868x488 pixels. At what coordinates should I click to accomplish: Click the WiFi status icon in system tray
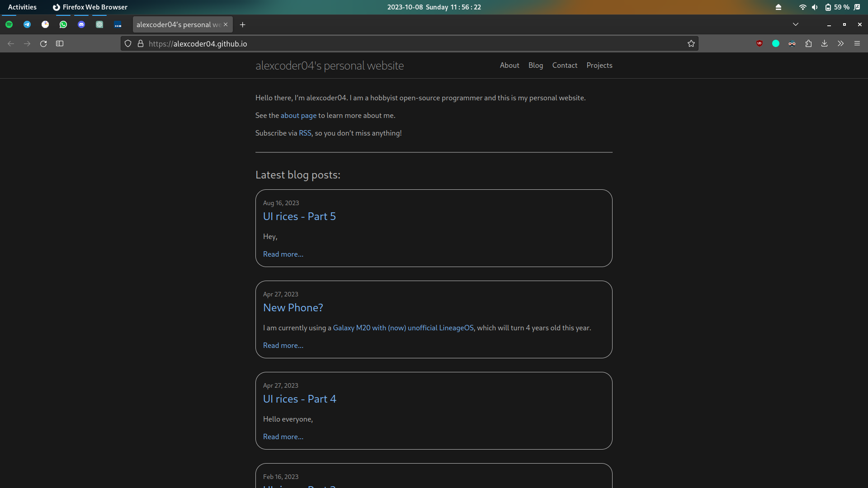click(x=802, y=7)
